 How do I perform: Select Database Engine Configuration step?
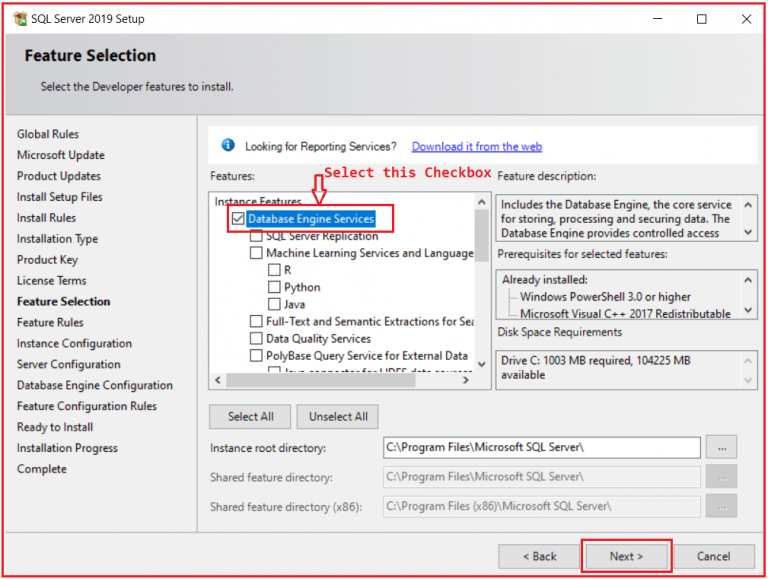(95, 386)
